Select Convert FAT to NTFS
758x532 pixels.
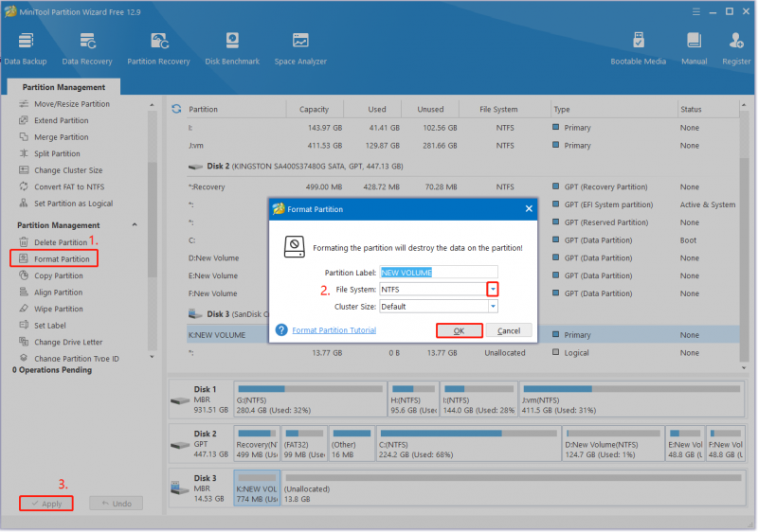(x=62, y=186)
